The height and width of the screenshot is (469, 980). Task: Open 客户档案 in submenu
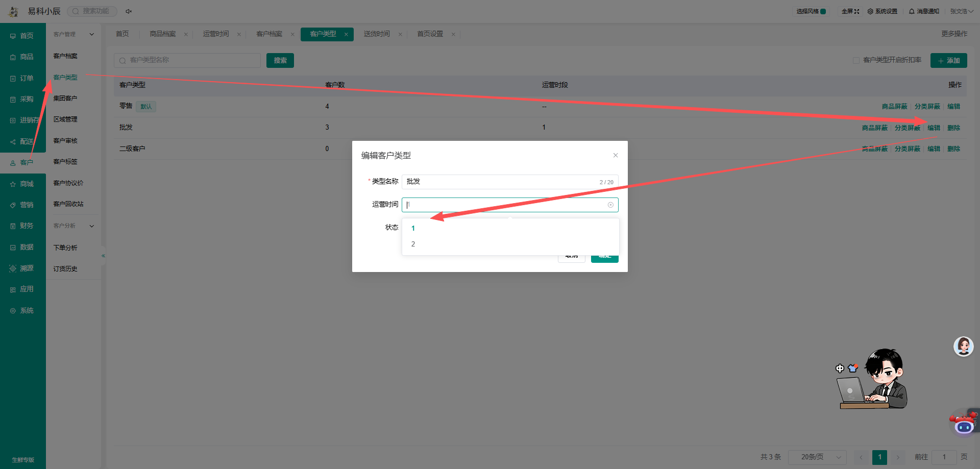(x=65, y=56)
